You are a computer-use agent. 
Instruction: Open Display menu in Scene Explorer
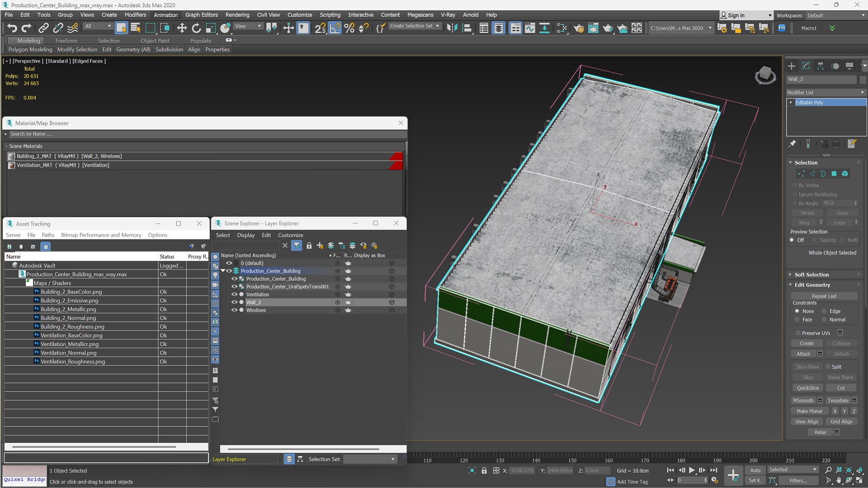[x=246, y=235]
